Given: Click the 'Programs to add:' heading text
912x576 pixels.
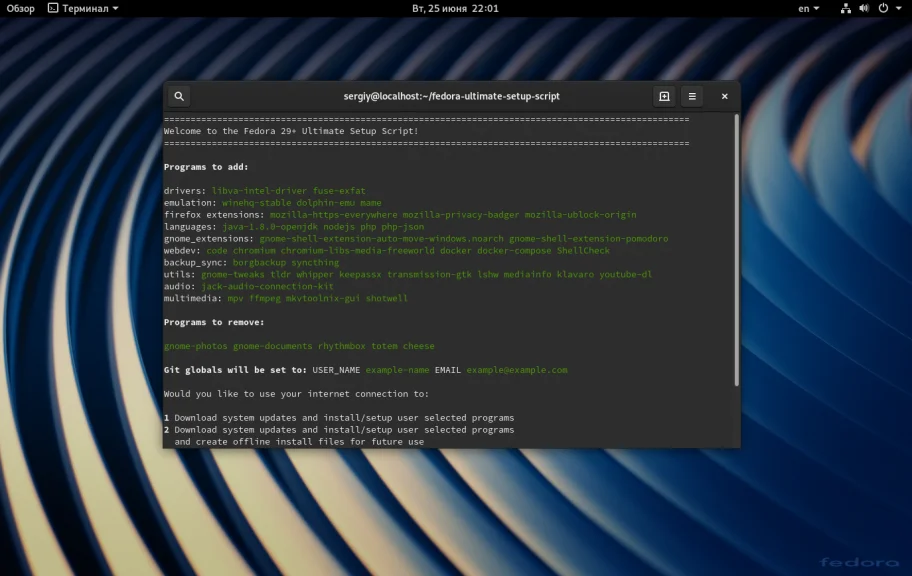Looking at the screenshot, I should point(206,167).
